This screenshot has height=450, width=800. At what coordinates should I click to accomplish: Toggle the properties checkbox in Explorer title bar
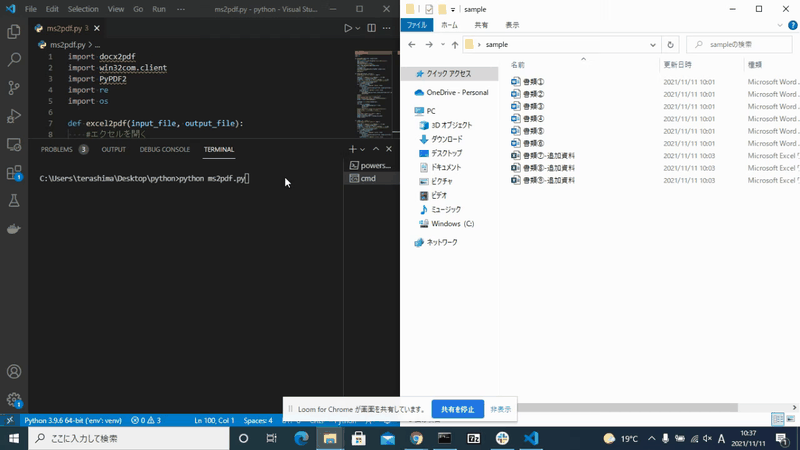[x=429, y=9]
